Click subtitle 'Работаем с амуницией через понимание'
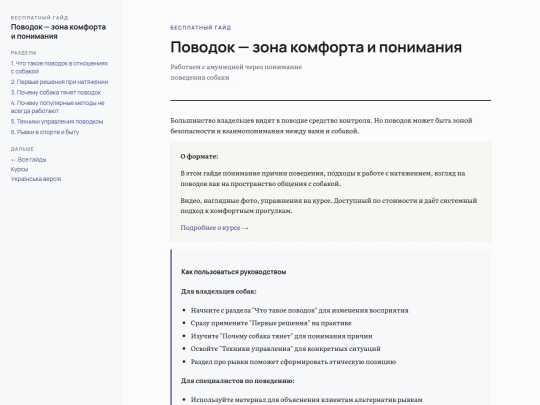 (236, 72)
